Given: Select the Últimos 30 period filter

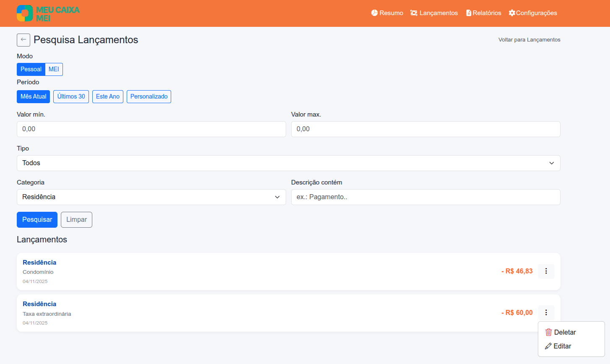Looking at the screenshot, I should (x=71, y=96).
